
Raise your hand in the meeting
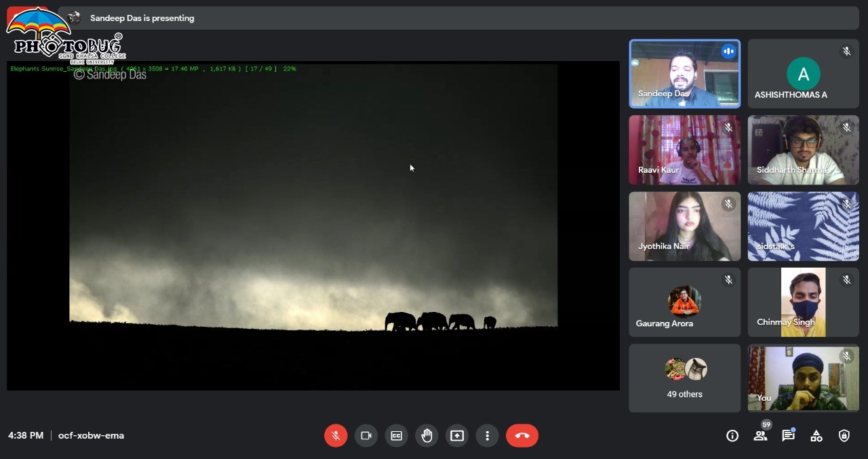[427, 435]
